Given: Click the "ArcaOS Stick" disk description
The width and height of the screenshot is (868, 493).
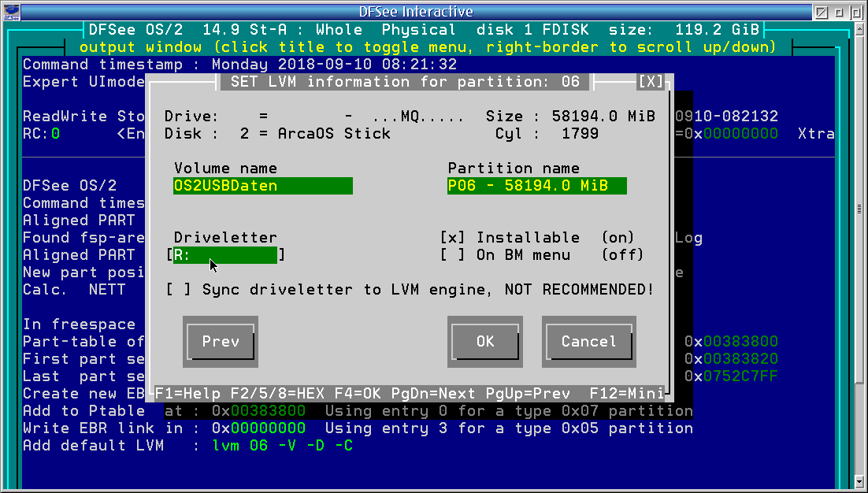Looking at the screenshot, I should pos(334,133).
